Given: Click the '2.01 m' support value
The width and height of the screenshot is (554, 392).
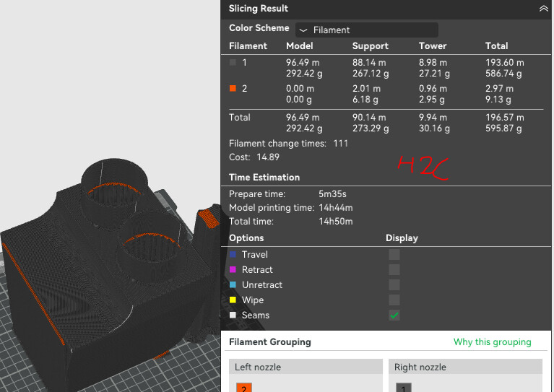Looking at the screenshot, I should tap(366, 88).
